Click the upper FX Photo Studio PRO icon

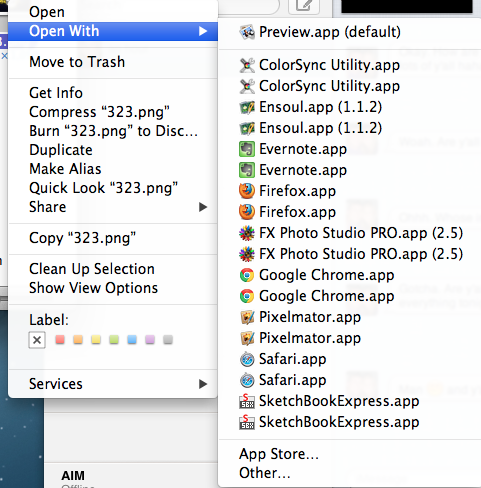click(247, 233)
